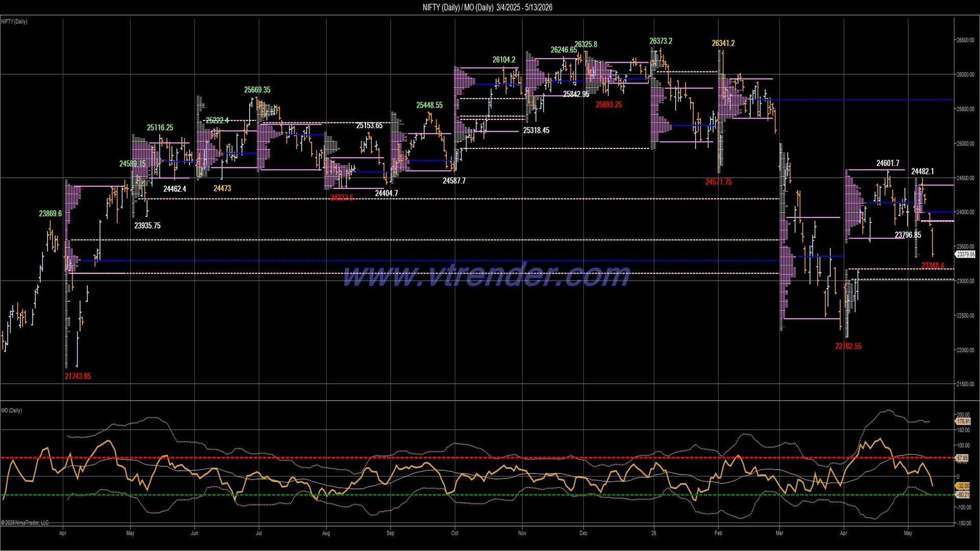The height and width of the screenshot is (551, 980).
Task: Click the -150.00 MO axis tick
Action: pos(964,523)
